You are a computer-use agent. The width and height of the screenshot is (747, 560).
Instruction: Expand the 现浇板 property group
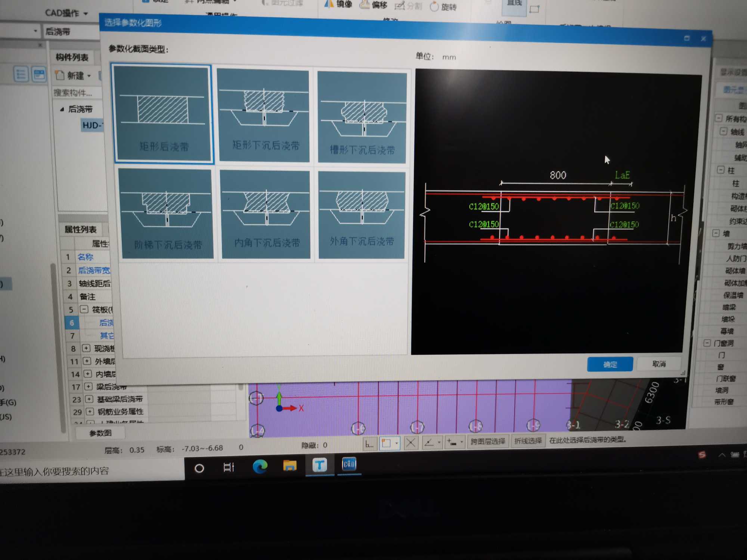(86, 348)
